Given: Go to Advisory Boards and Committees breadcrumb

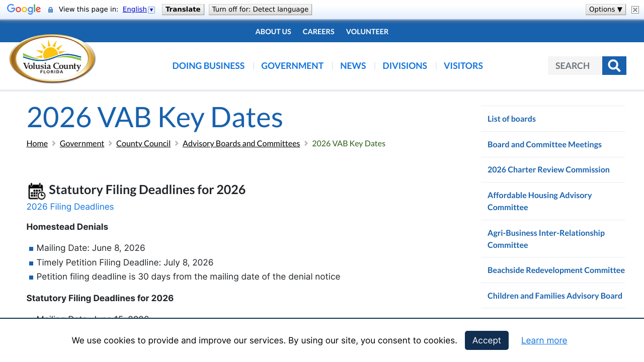Looking at the screenshot, I should (x=242, y=143).
